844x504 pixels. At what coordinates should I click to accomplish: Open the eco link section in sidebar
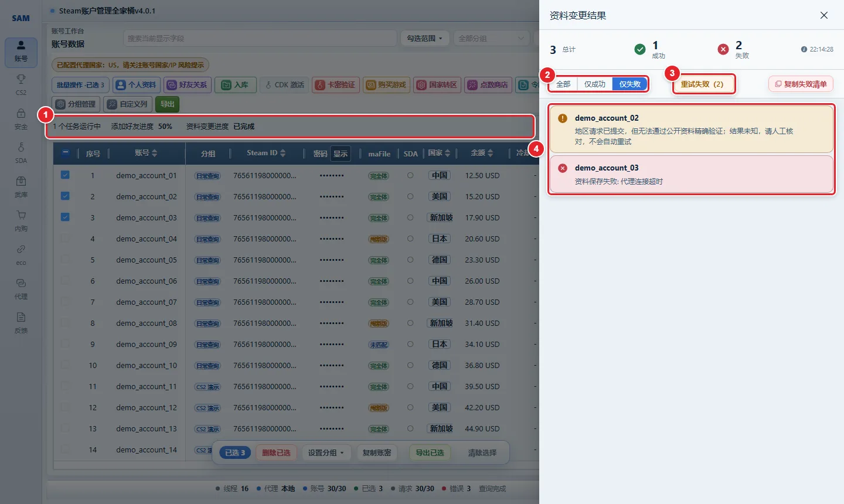(x=21, y=254)
